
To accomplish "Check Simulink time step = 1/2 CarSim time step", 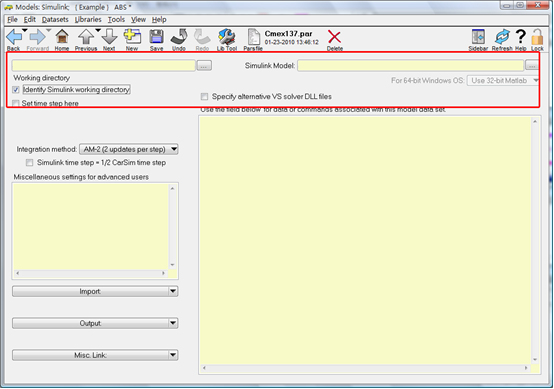I will [x=29, y=163].
